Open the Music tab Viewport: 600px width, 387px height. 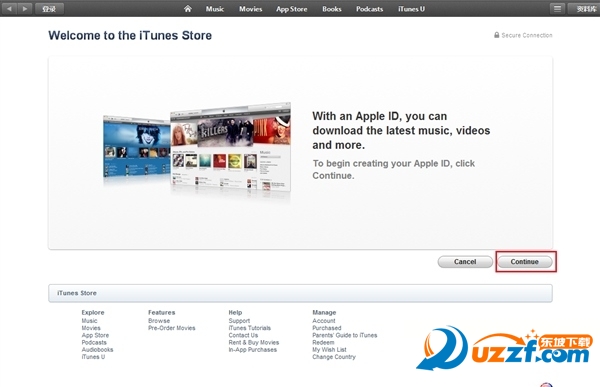pyautogui.click(x=215, y=9)
